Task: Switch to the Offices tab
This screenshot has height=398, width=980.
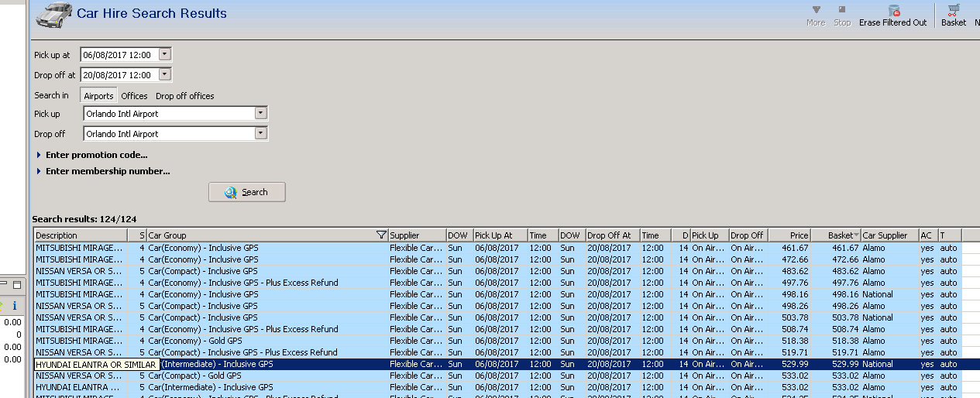Action: 134,96
